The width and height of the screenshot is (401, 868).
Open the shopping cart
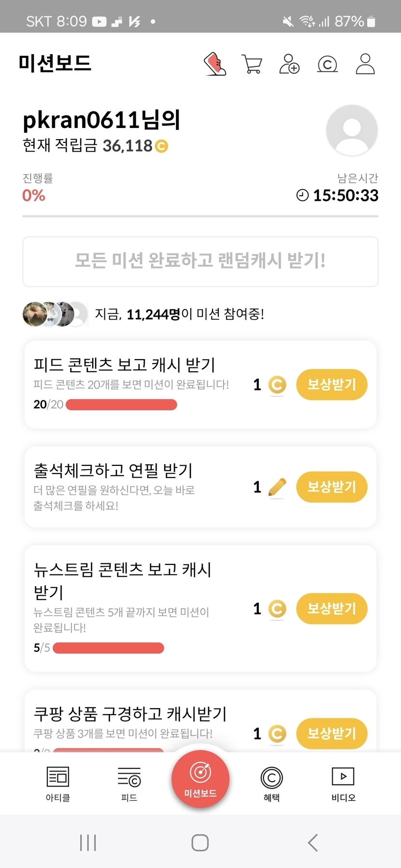click(251, 64)
